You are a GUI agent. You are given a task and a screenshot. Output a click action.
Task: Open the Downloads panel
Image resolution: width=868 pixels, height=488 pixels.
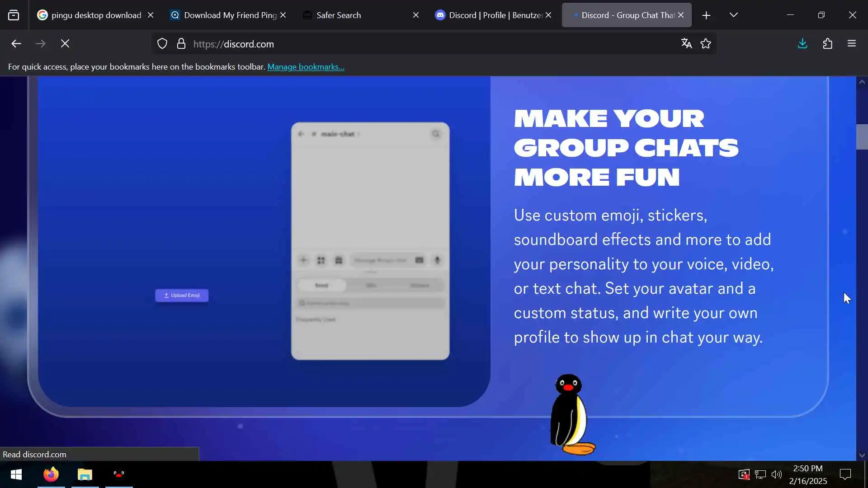(802, 43)
